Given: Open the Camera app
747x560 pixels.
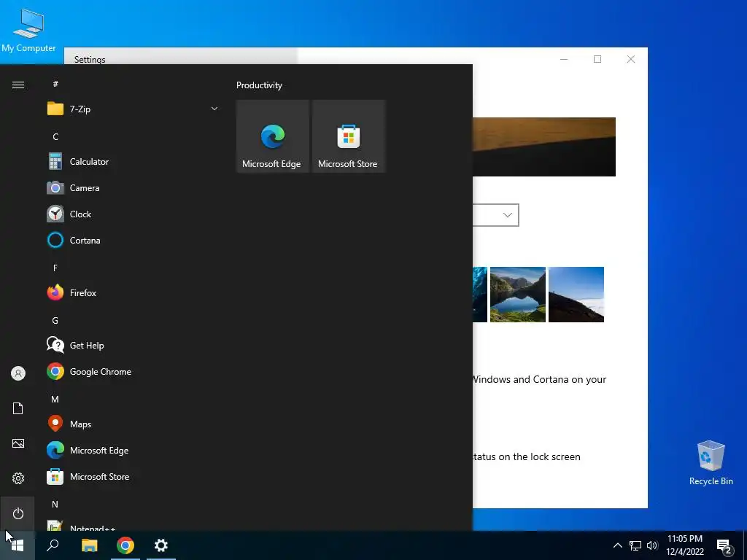Looking at the screenshot, I should [x=133, y=187].
